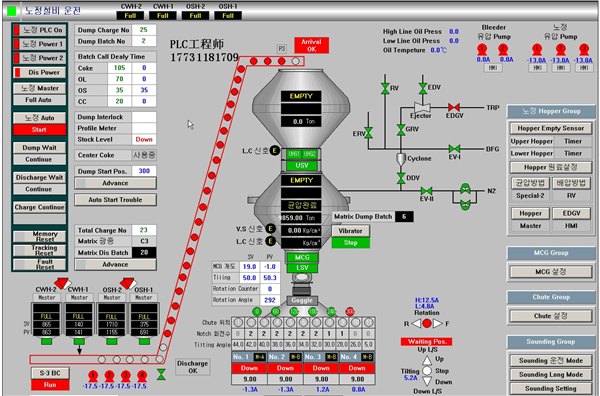Click Tilting Down arrow
600x396 pixels.
click(427, 381)
